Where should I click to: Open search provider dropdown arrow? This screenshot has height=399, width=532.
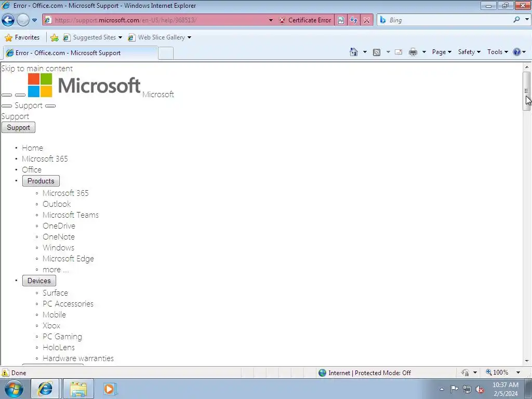(x=527, y=20)
